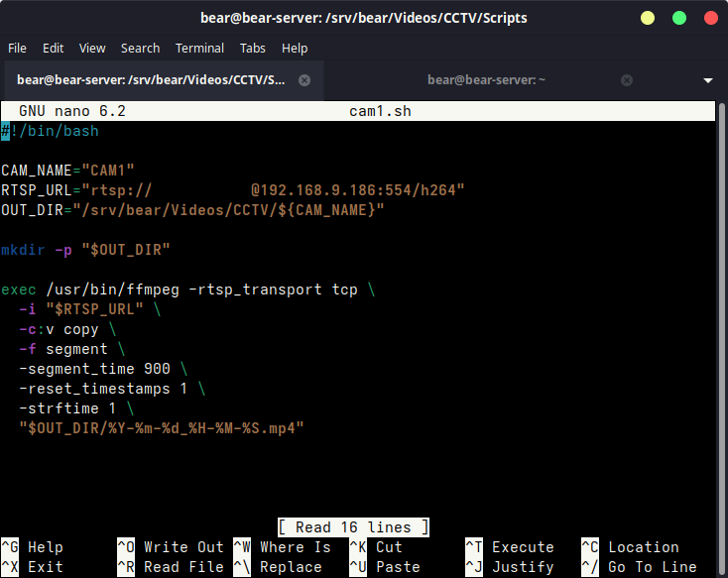
Task: Place cursor on the RTSP_URL line
Action: pyautogui.click(x=232, y=190)
